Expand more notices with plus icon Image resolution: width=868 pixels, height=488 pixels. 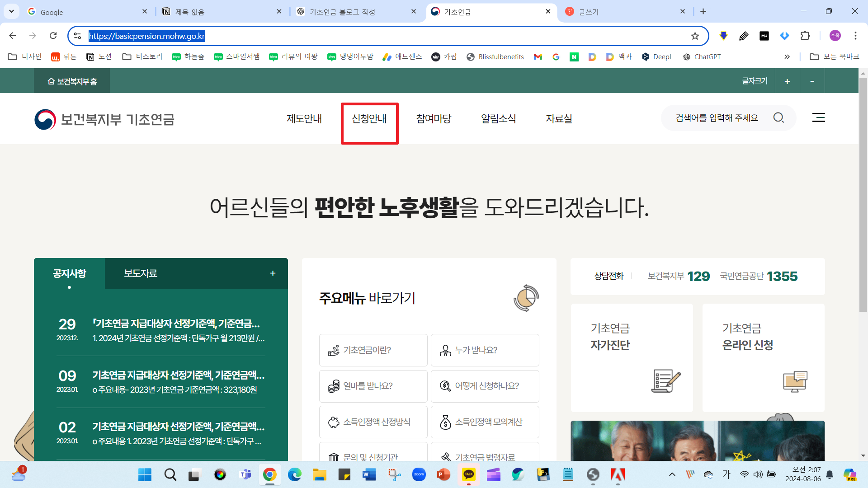tap(273, 273)
